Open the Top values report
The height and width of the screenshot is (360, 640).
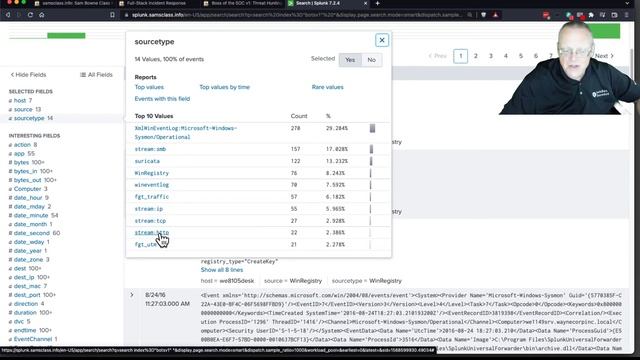(x=149, y=87)
